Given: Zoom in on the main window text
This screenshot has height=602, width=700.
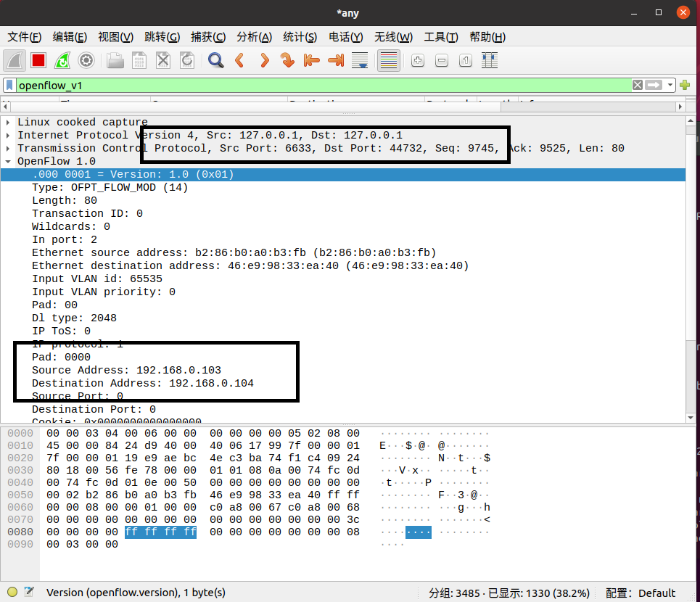Looking at the screenshot, I should [418, 60].
